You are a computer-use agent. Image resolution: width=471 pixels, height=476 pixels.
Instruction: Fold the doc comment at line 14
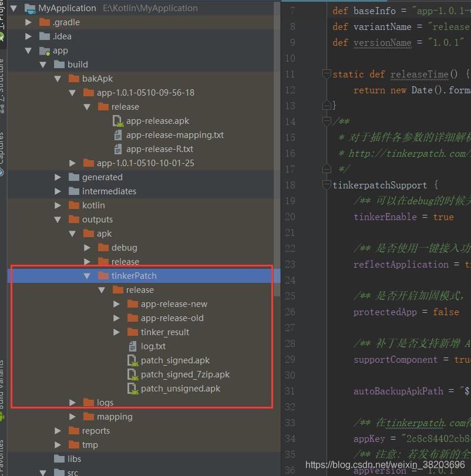pyautogui.click(x=327, y=121)
